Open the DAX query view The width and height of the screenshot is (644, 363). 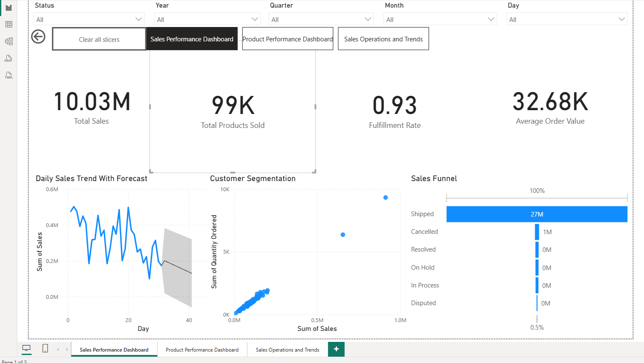8,58
